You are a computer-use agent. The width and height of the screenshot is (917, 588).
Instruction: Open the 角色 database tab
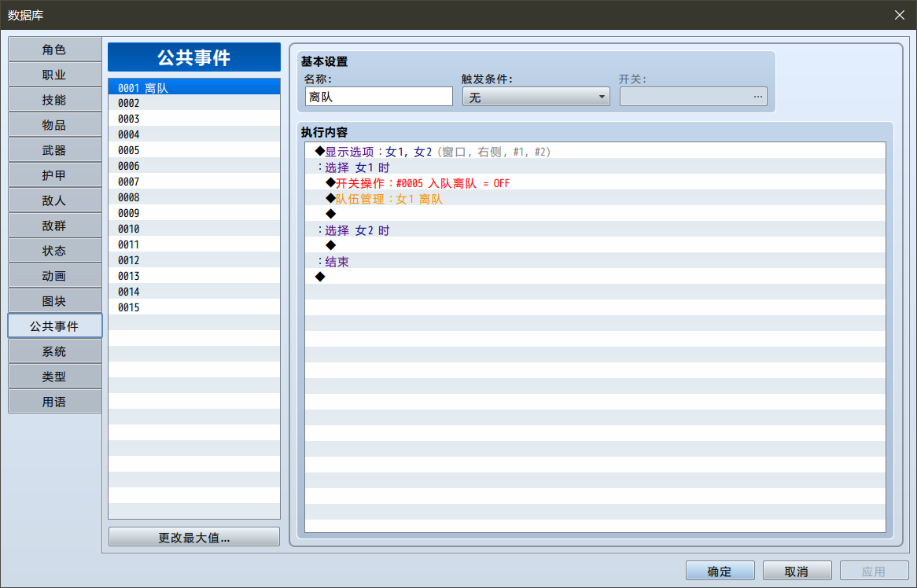54,50
